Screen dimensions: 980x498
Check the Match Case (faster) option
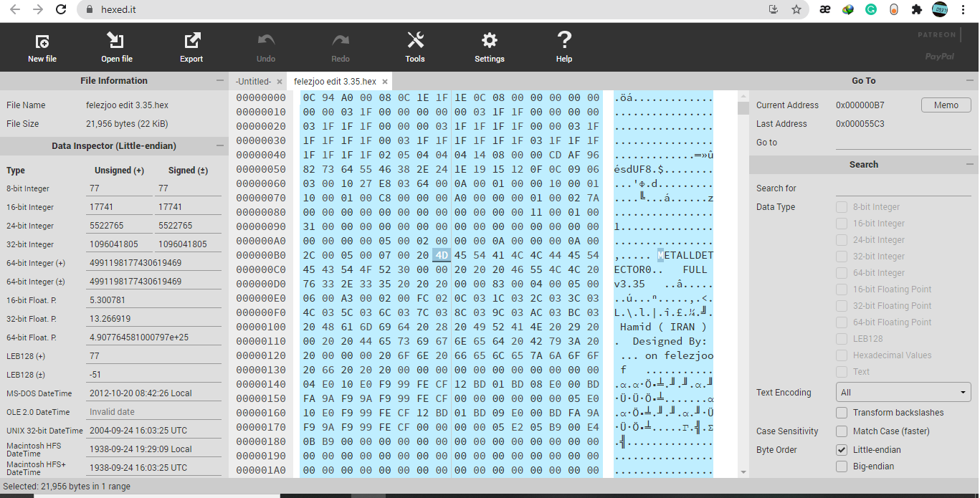click(842, 431)
